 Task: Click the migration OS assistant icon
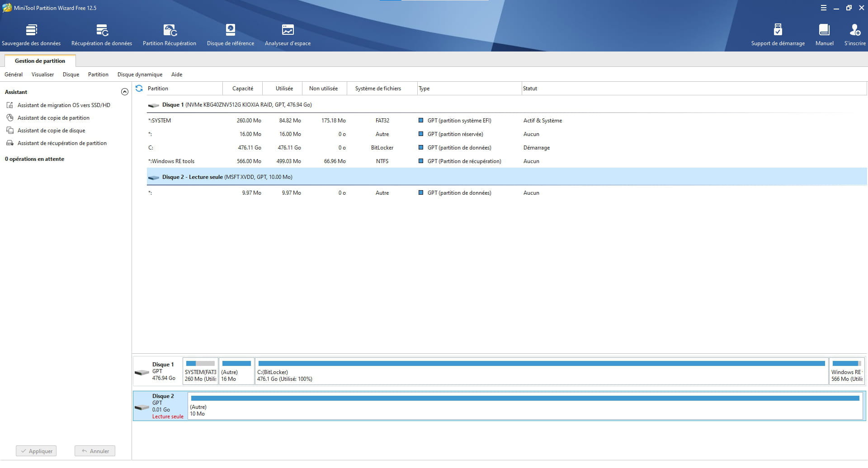point(10,105)
